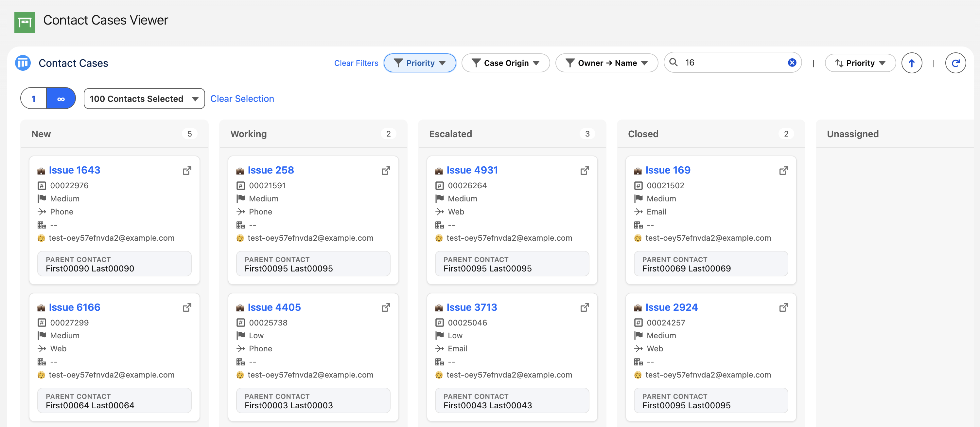Open the Priority filter dropdown
980x427 pixels.
click(420, 63)
